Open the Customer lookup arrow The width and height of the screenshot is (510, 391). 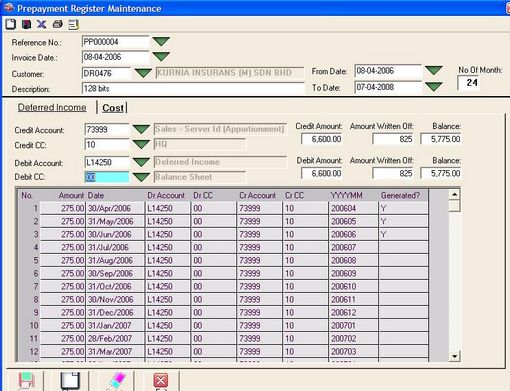(143, 73)
